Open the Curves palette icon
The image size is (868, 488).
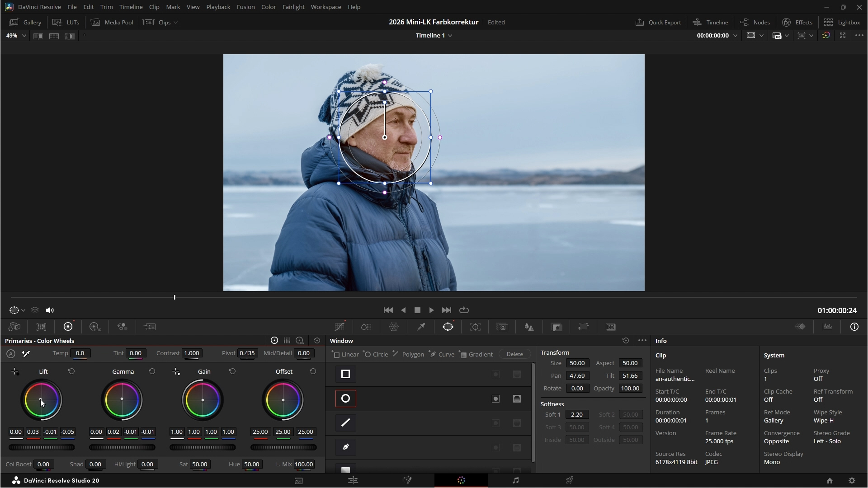(x=340, y=327)
